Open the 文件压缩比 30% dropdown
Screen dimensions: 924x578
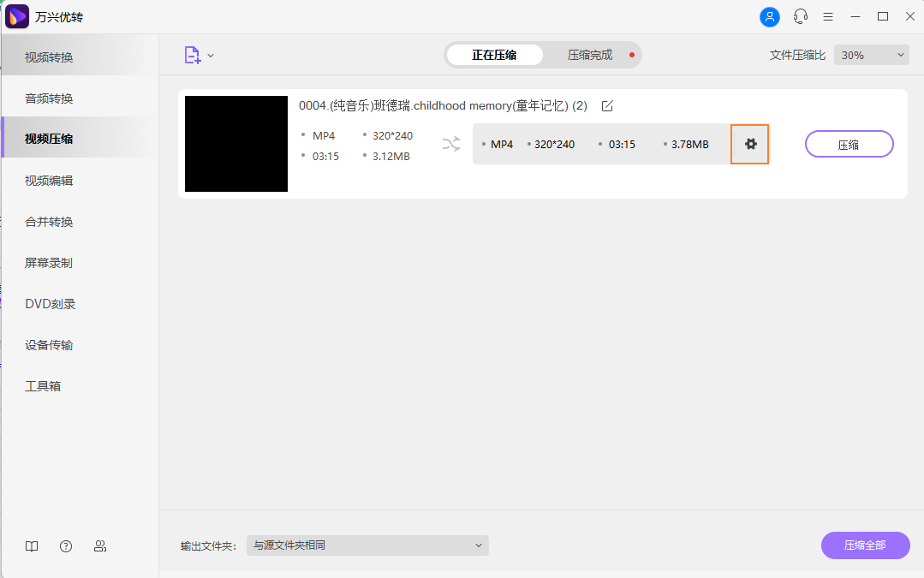point(871,54)
